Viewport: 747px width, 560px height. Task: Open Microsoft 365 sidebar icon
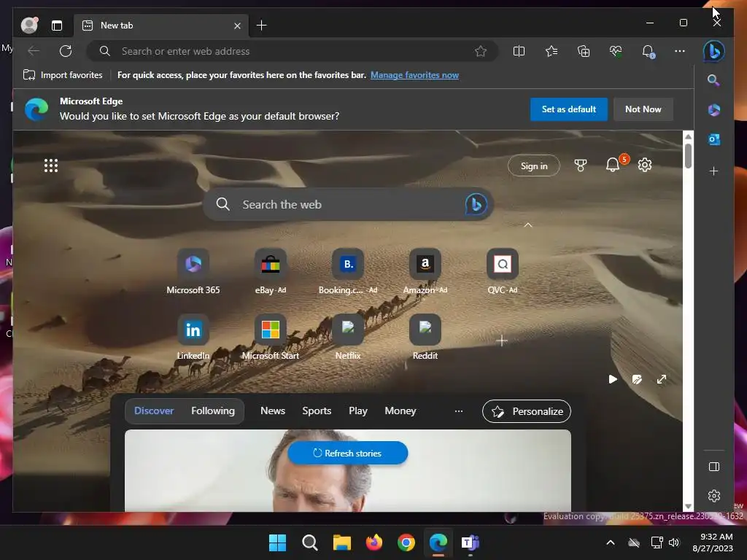pos(713,110)
